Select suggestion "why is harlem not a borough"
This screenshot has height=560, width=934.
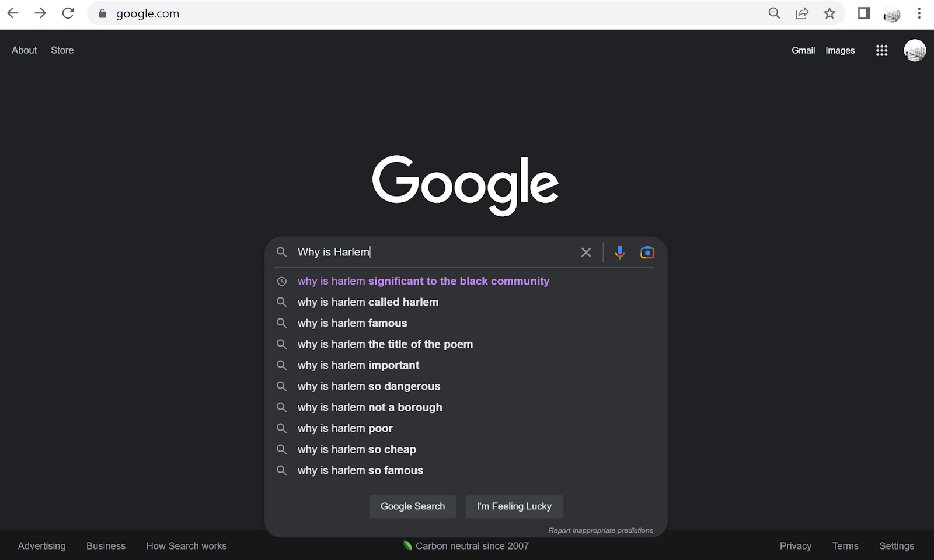pyautogui.click(x=466, y=407)
